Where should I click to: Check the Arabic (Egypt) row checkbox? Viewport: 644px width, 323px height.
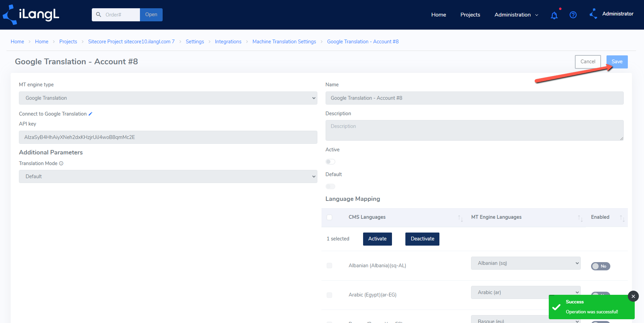tap(329, 295)
